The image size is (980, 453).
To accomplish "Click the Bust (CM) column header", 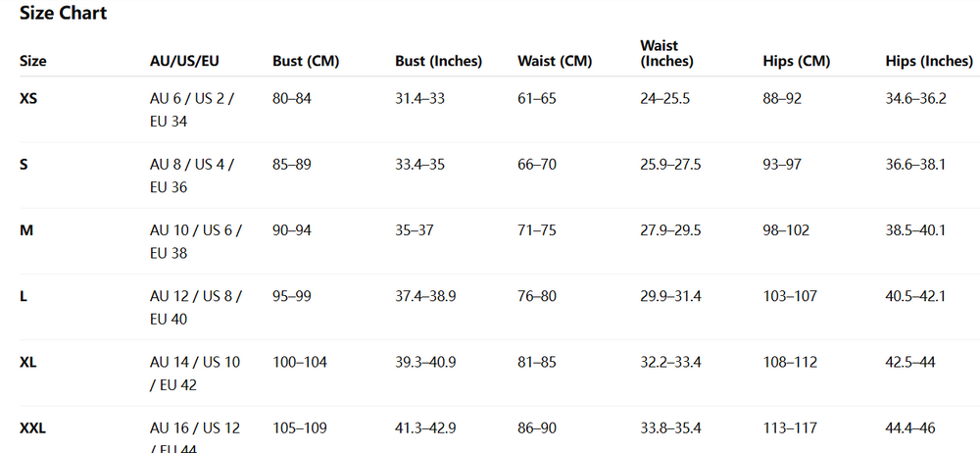I will [306, 61].
